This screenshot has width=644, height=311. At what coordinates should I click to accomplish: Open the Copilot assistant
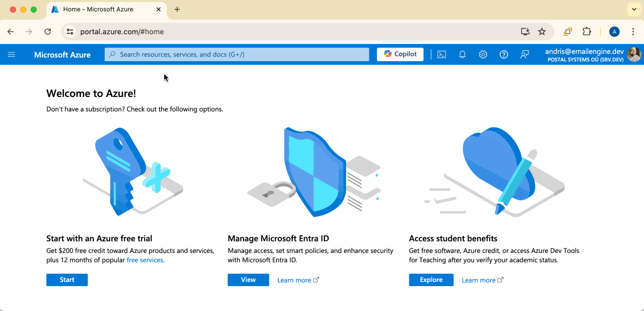coord(399,54)
